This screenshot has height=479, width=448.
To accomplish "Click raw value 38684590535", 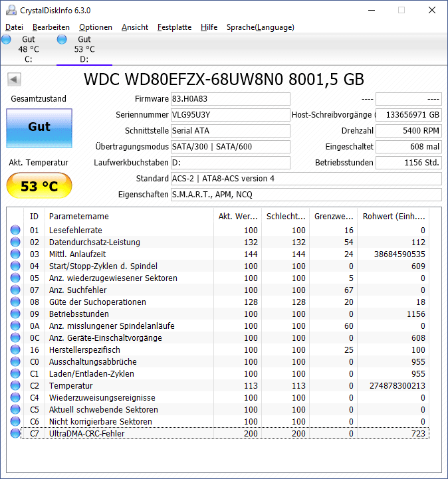I will click(x=399, y=254).
